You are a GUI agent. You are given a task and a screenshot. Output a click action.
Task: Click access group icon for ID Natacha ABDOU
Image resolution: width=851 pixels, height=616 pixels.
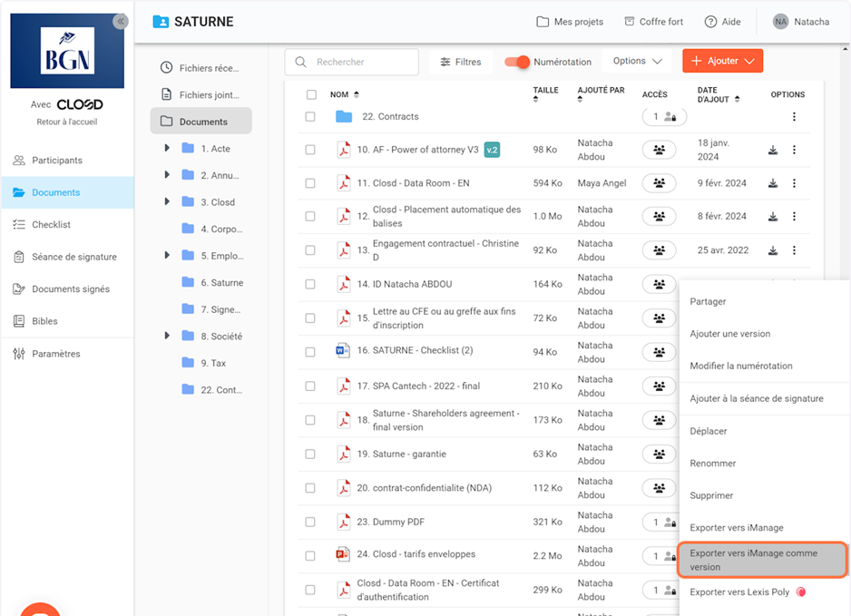coord(659,284)
